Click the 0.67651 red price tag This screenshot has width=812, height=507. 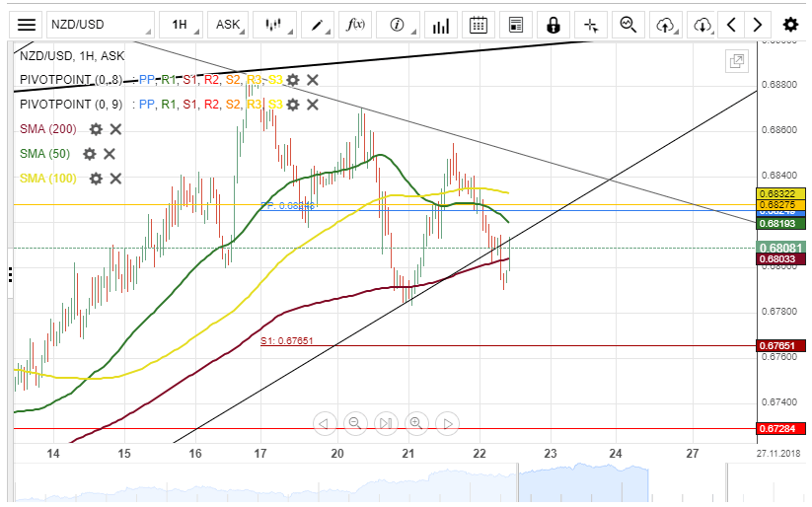coord(781,345)
